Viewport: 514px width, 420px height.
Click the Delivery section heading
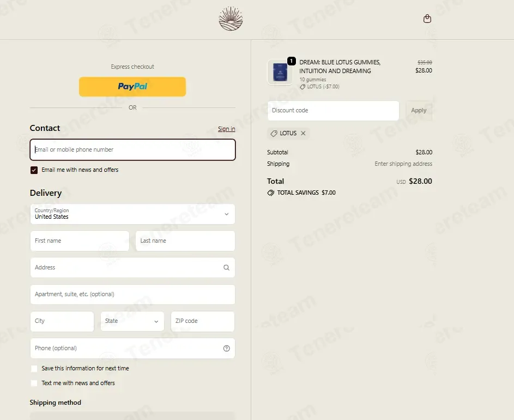(46, 193)
